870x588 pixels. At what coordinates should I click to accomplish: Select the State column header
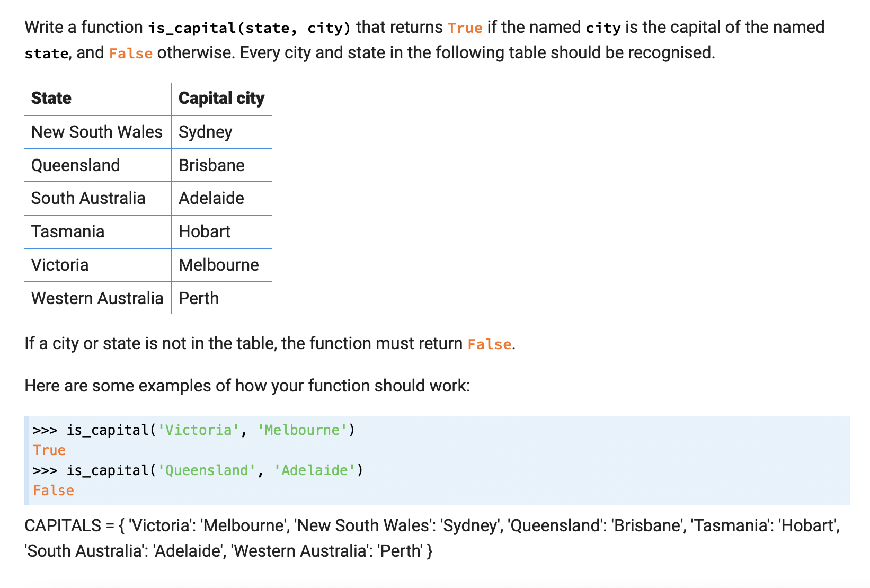tap(51, 98)
